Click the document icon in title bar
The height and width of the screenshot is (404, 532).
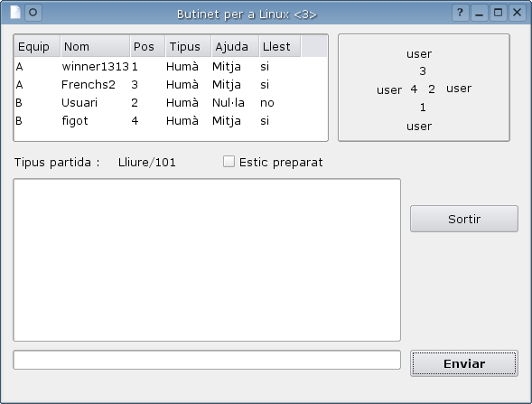pyautogui.click(x=15, y=13)
